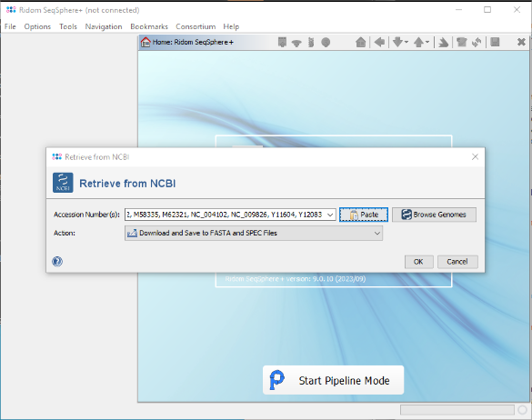Click the t-shirt toolbar icon
The height and width of the screenshot is (420, 532).
click(x=461, y=43)
